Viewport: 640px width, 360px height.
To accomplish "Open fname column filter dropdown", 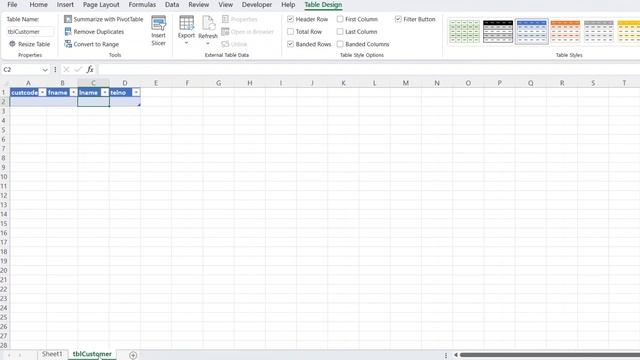I will click(73, 93).
